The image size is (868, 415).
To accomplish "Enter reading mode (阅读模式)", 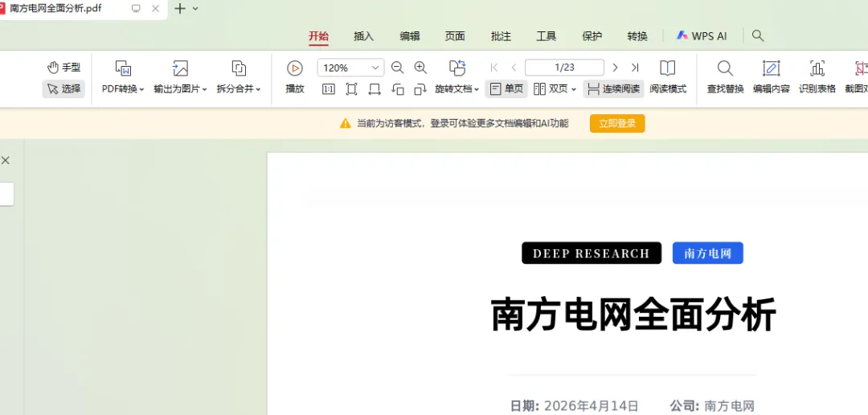I will (668, 76).
